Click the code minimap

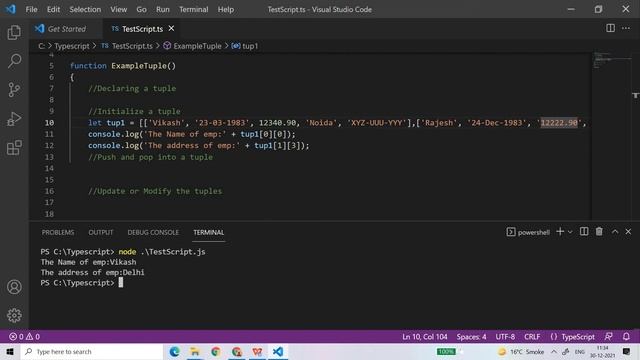[x=611, y=61]
